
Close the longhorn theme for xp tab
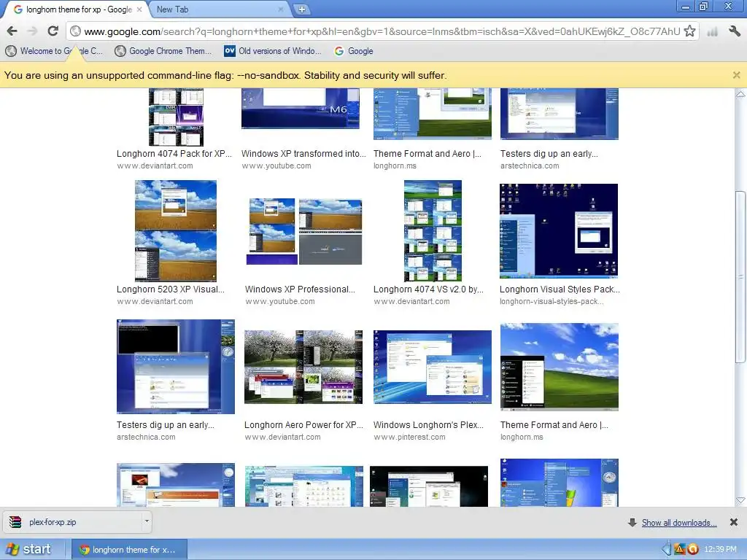tap(139, 9)
